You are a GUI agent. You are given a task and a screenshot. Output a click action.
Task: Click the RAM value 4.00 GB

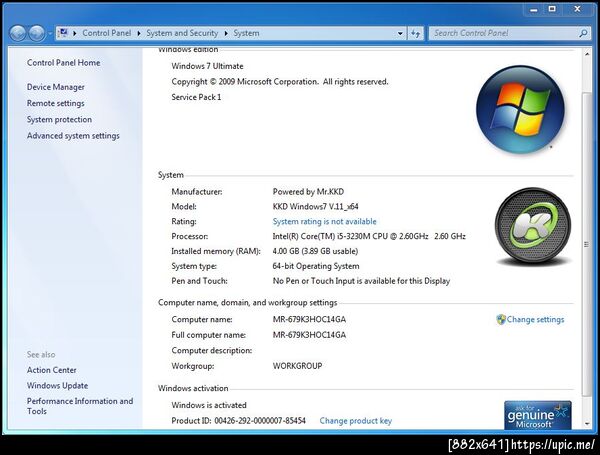[x=315, y=251]
